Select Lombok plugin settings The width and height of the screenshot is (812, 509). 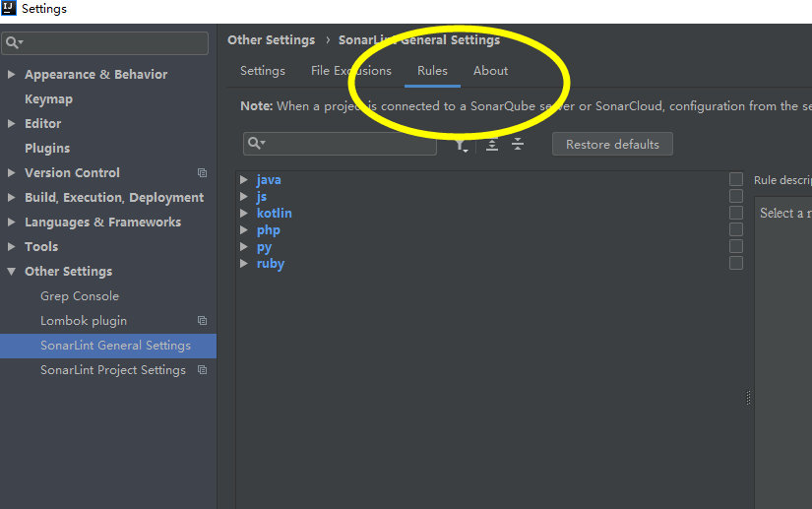[84, 321]
